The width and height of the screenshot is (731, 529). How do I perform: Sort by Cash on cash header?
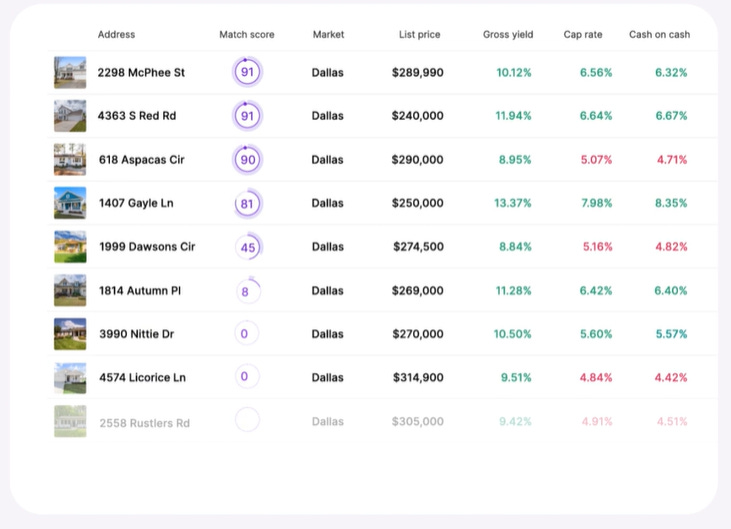pyautogui.click(x=659, y=34)
